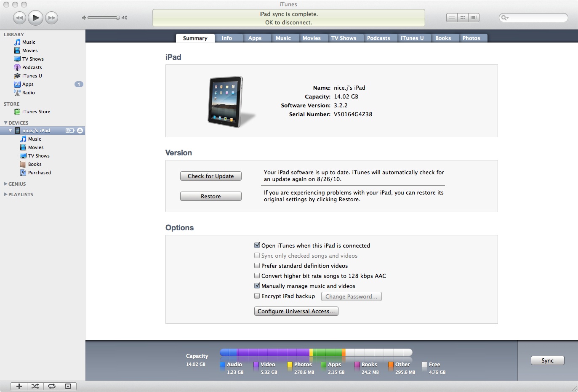
Task: Collapse nice.j's iPad tree
Action: click(x=11, y=131)
